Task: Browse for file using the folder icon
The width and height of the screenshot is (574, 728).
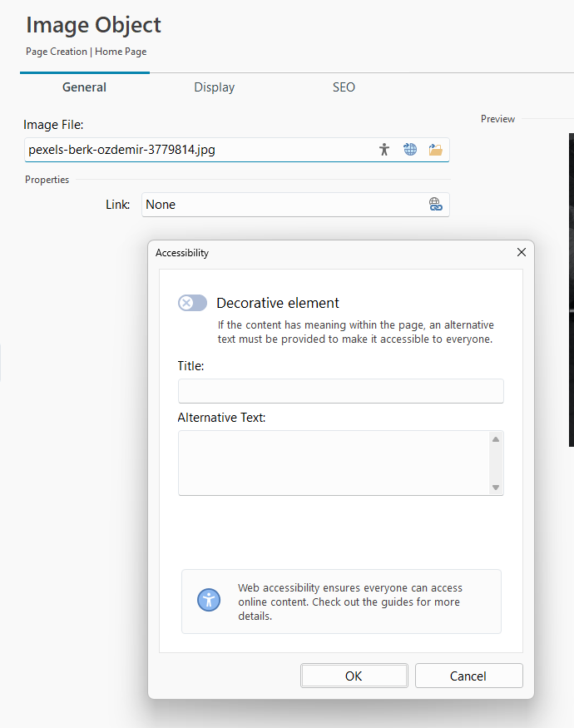Action: pyautogui.click(x=435, y=150)
